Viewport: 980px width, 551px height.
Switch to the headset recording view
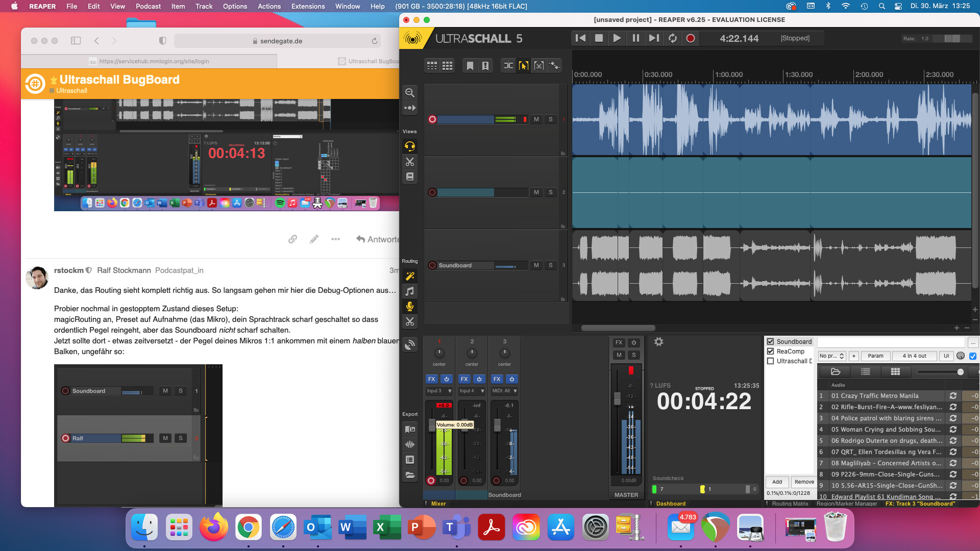(409, 146)
